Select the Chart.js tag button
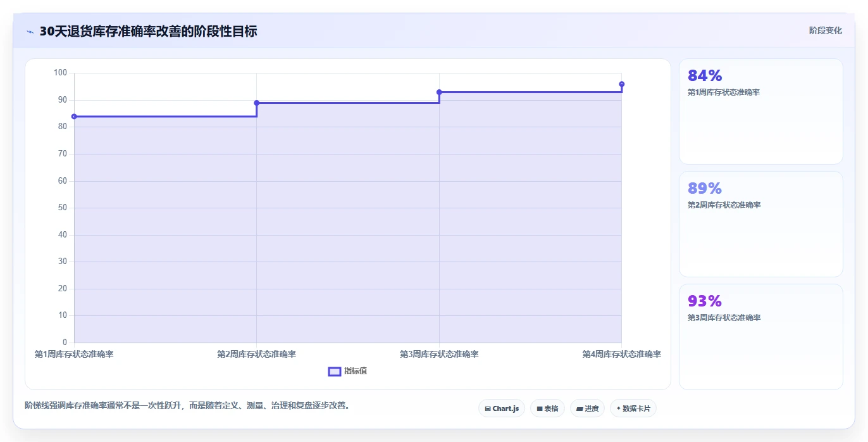Screen dimensions: 868x442 [502, 408]
